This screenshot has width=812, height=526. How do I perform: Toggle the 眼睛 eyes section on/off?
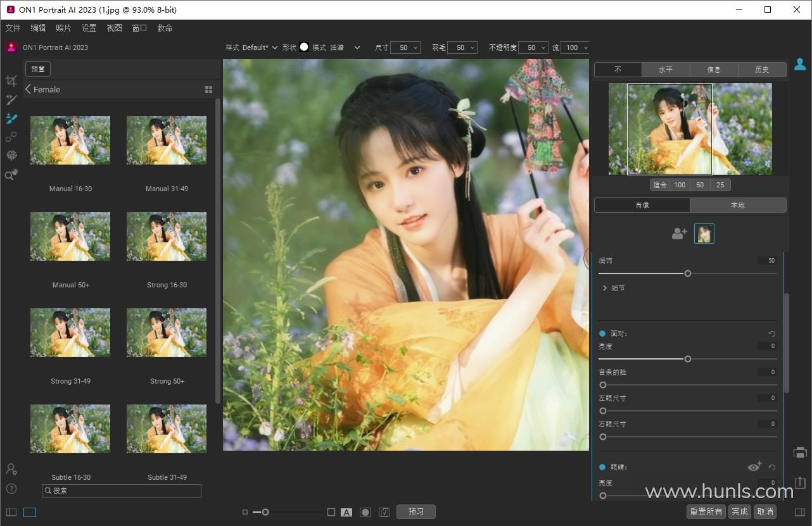click(602, 467)
